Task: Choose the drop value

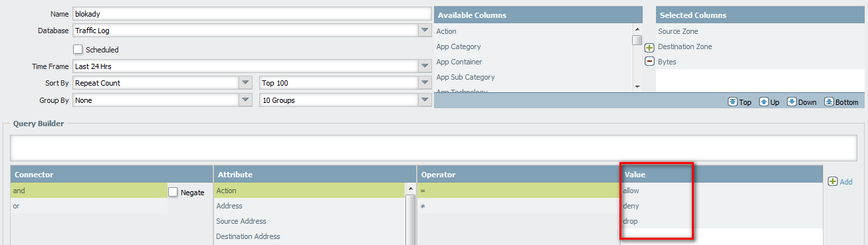Action: tap(721, 221)
